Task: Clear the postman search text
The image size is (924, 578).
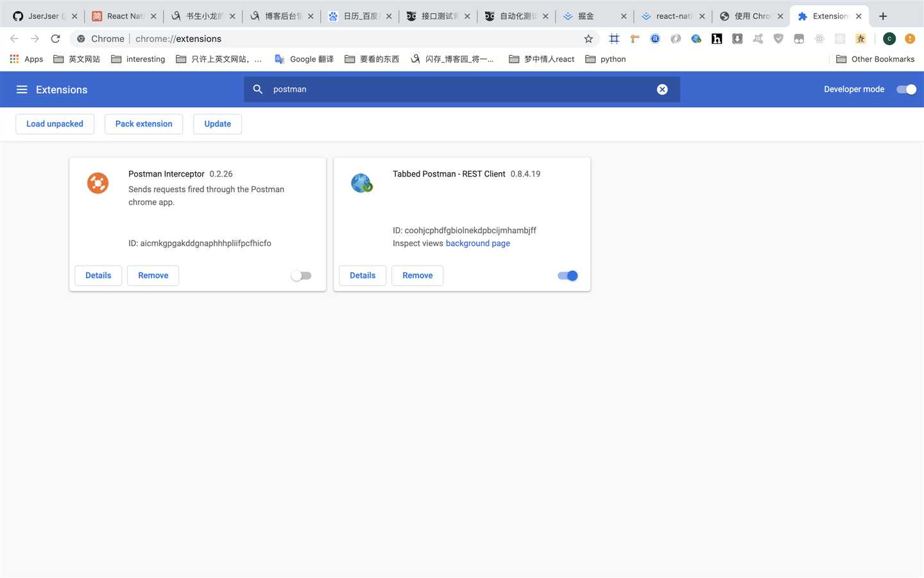Action: click(x=662, y=89)
